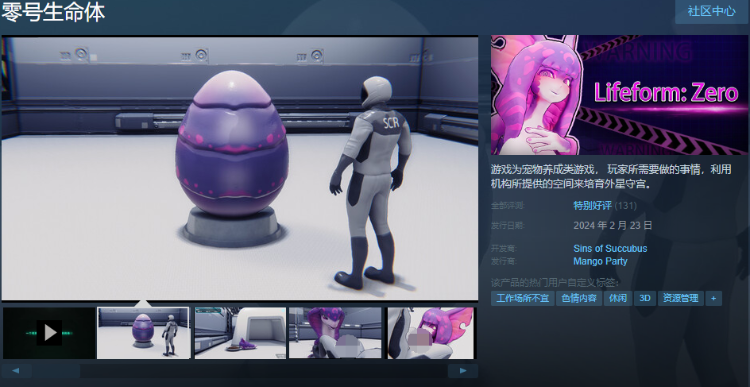Open publisher Mango Party link
This screenshot has height=387, width=750.
pos(600,261)
